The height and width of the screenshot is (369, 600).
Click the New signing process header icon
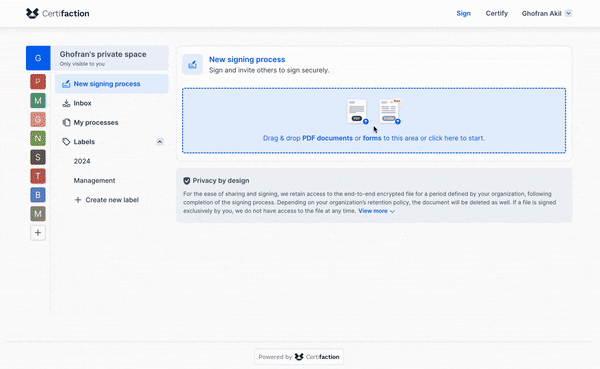click(192, 64)
